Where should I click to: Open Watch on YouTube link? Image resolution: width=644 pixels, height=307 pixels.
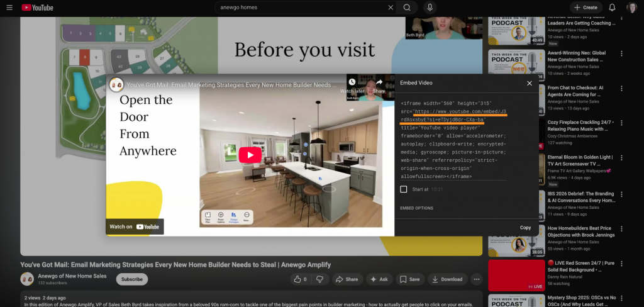(x=135, y=226)
